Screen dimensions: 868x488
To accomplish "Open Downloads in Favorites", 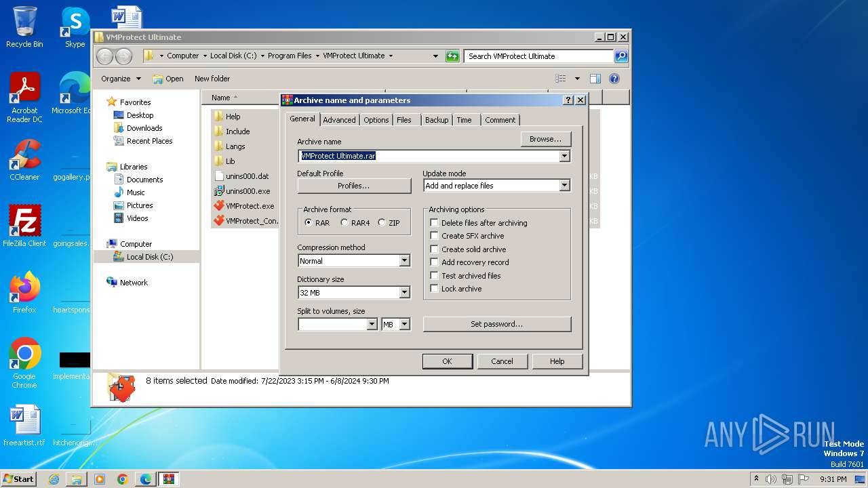I will [144, 128].
